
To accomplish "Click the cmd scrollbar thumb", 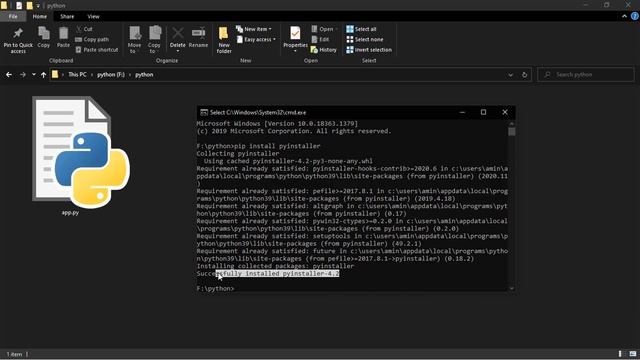I will coord(512,131).
